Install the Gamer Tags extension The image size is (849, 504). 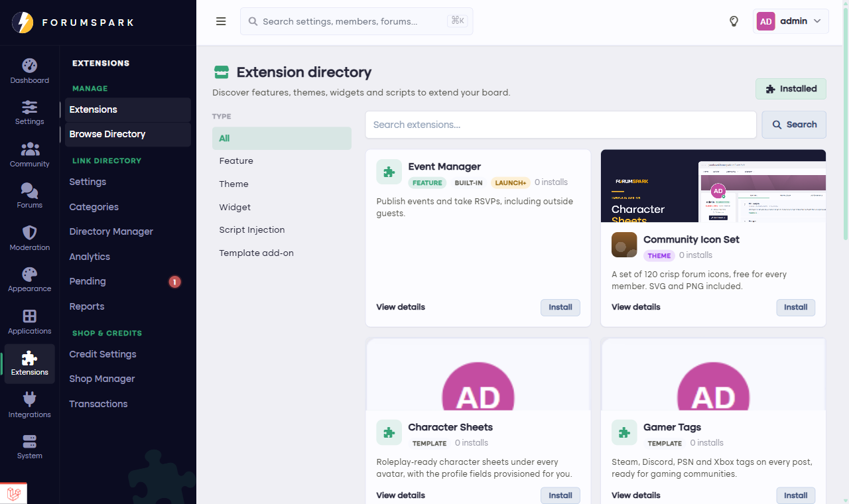796,495
